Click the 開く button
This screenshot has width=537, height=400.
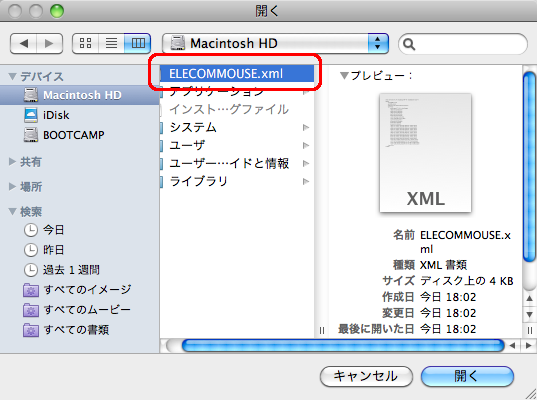[467, 376]
